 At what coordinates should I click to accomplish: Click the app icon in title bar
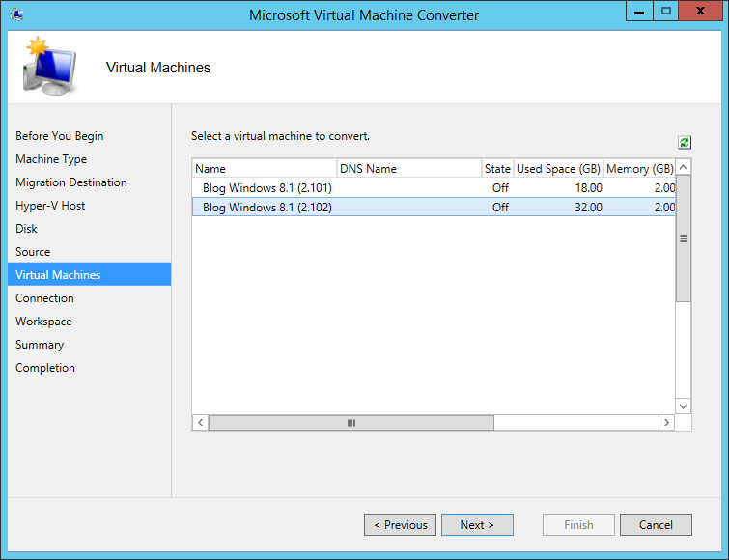click(x=17, y=14)
